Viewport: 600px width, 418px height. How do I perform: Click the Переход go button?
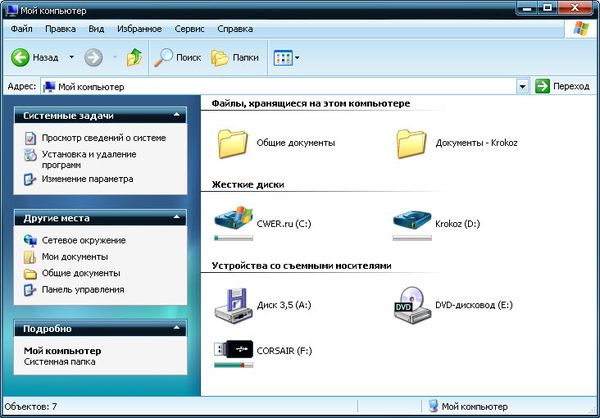click(x=562, y=87)
